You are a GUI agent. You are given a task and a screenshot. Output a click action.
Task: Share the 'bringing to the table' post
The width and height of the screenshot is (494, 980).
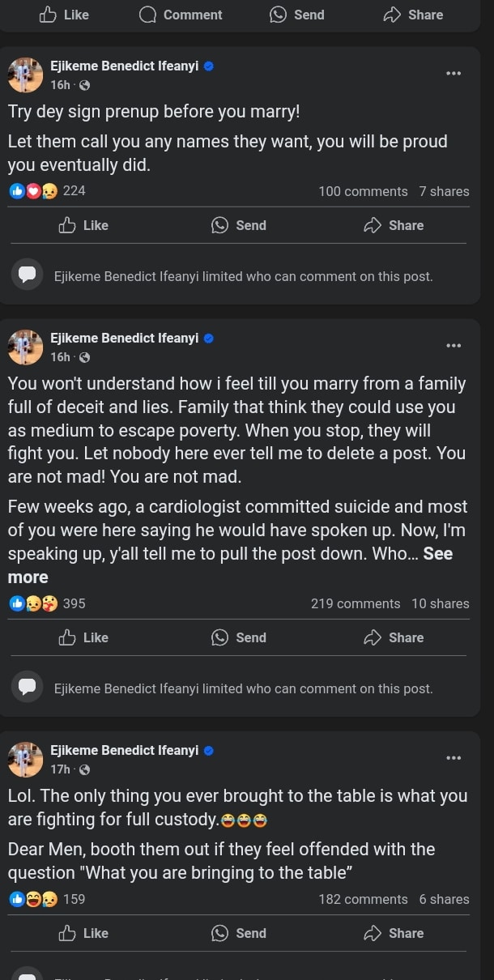click(394, 933)
